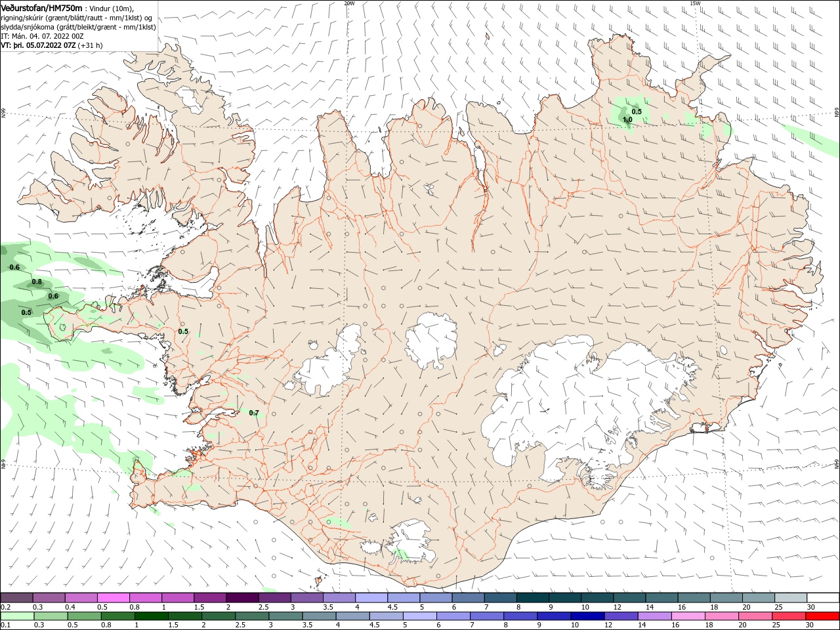Click the bottom-row legend label 14
Screen dimensions: 840x630
[644, 625]
